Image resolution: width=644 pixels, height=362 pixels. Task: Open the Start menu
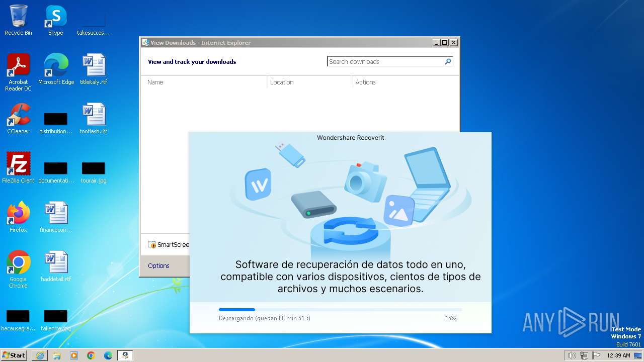(x=14, y=355)
